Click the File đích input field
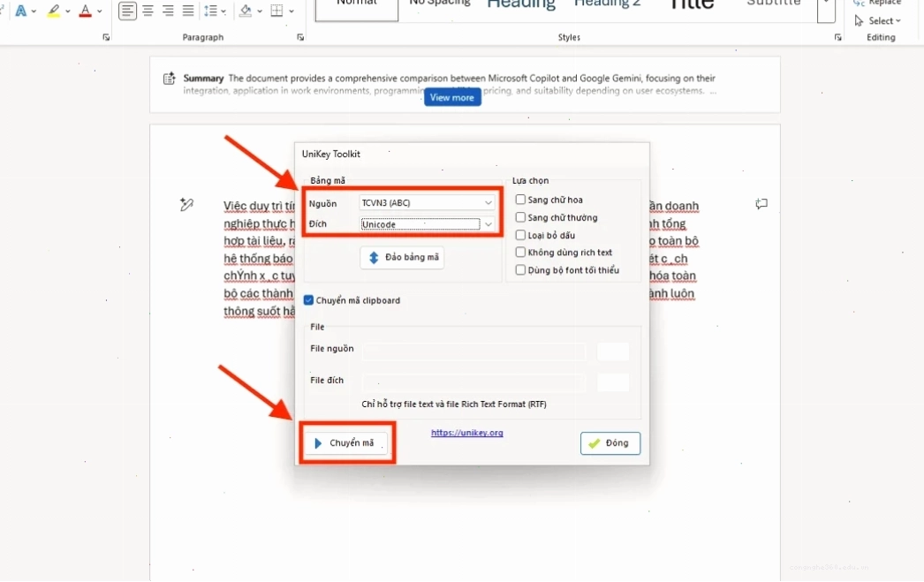The image size is (924, 582). 474,383
